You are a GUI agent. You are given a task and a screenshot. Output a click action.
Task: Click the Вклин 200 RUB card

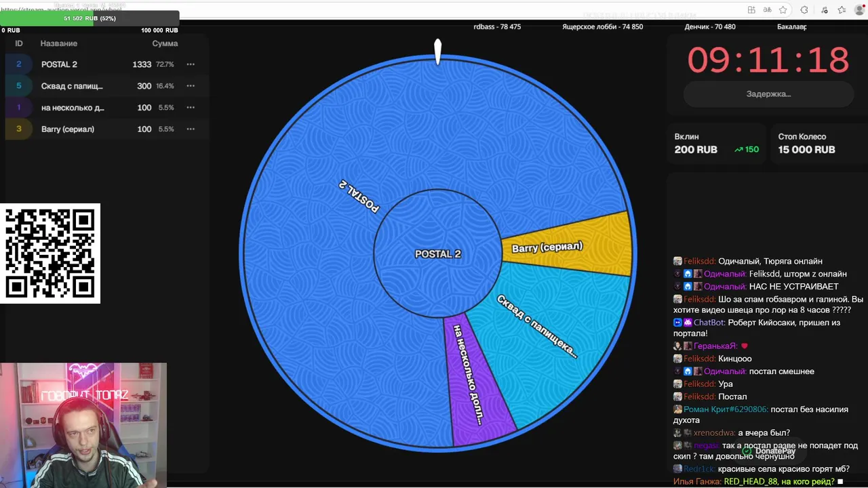716,144
